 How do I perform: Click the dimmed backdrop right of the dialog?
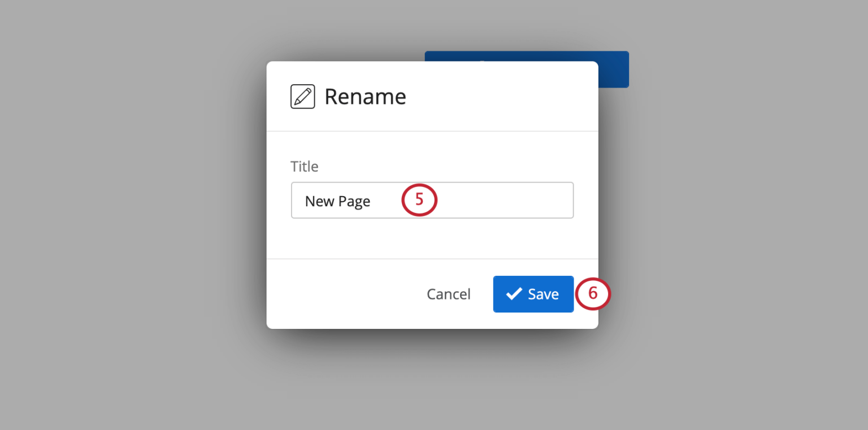tap(735, 215)
